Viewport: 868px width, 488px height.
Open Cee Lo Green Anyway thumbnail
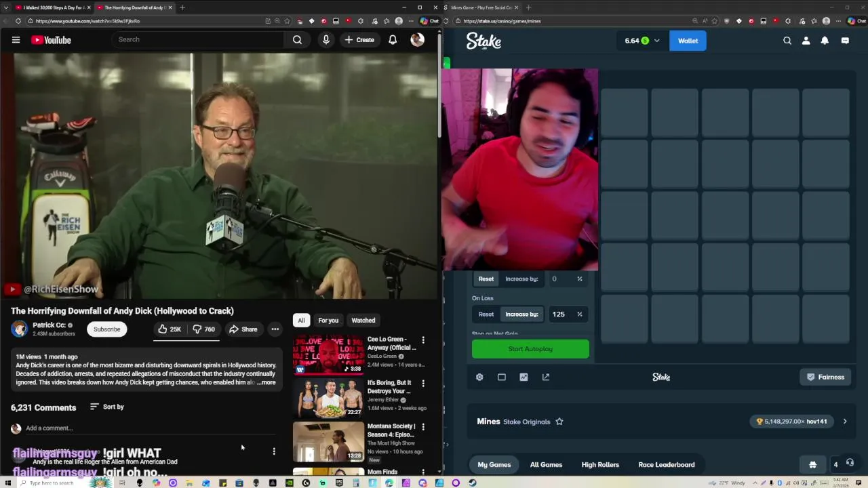328,354
